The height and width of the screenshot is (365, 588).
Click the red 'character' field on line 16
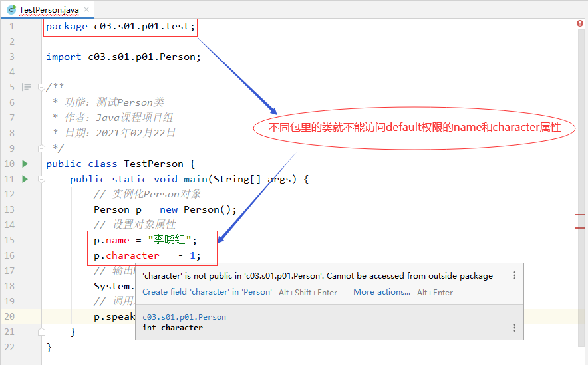pos(132,255)
